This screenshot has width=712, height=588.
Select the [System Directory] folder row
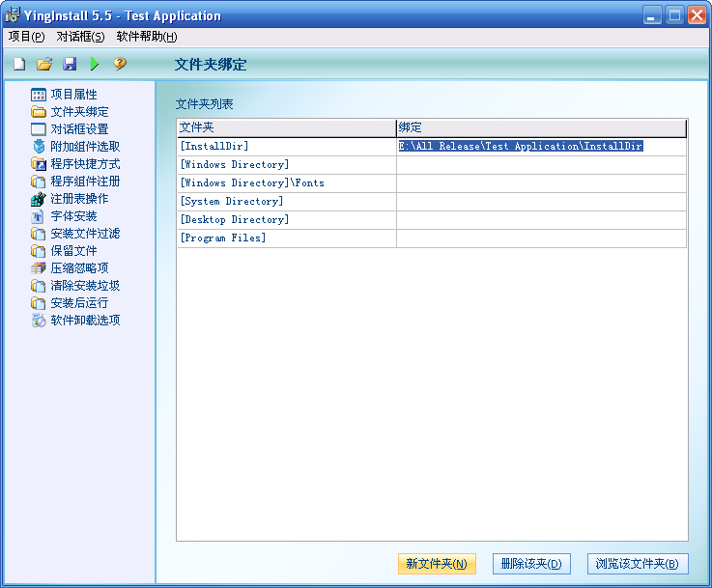pos(287,202)
